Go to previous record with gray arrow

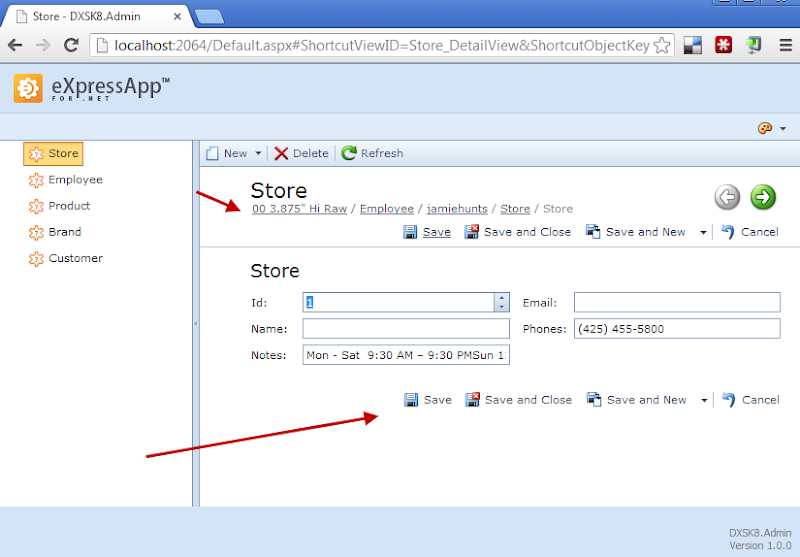[x=727, y=197]
